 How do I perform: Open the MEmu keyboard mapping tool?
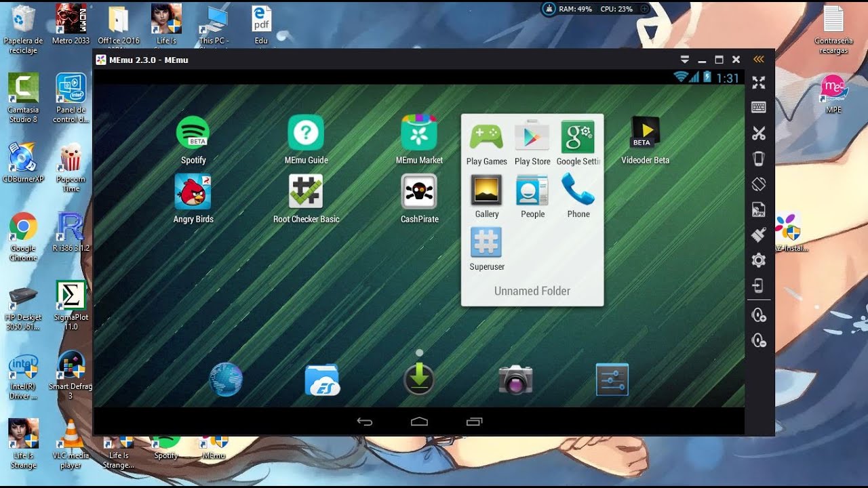759,108
